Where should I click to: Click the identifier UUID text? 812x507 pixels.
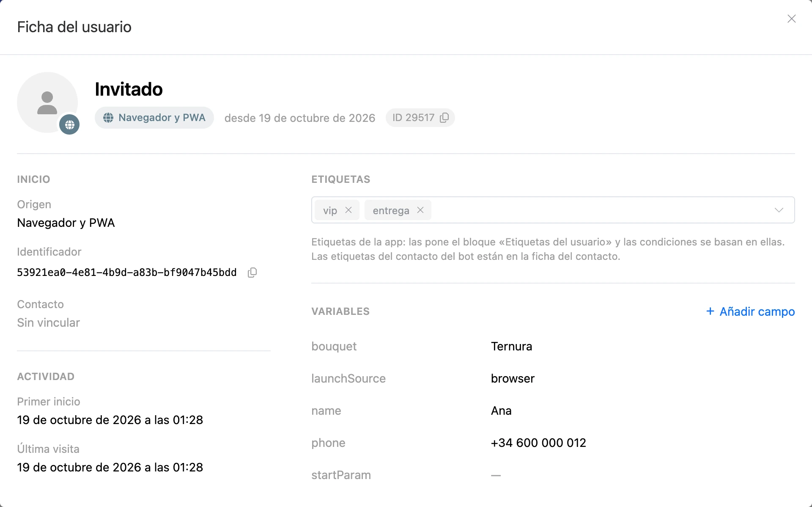pos(127,272)
